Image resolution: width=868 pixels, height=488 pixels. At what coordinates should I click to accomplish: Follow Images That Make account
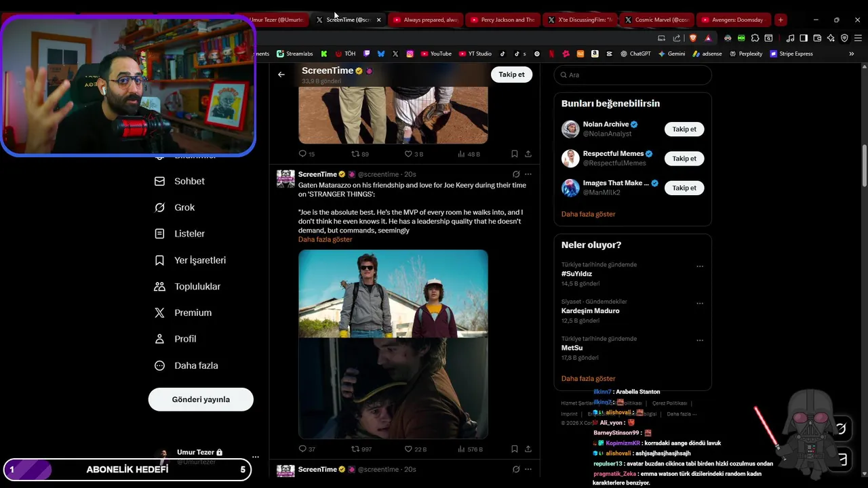684,188
